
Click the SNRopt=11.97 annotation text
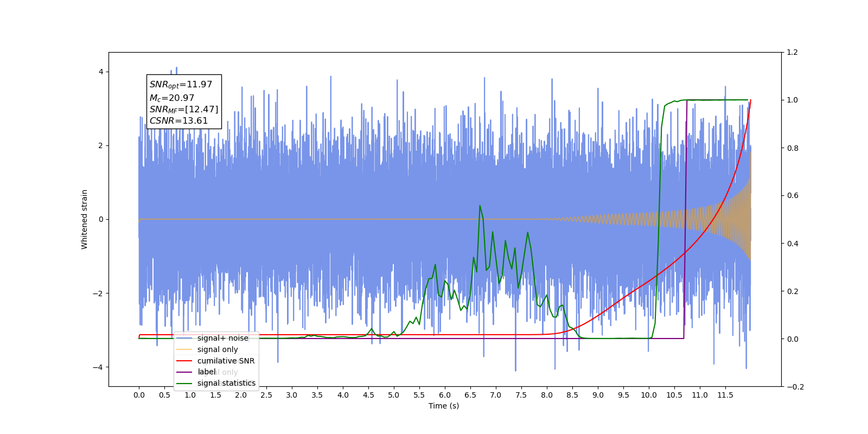click(x=181, y=85)
